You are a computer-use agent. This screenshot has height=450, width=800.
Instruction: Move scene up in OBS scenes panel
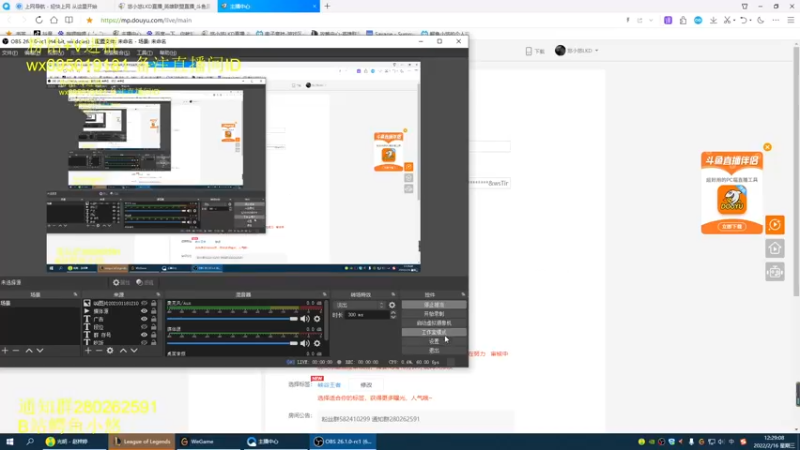point(29,351)
